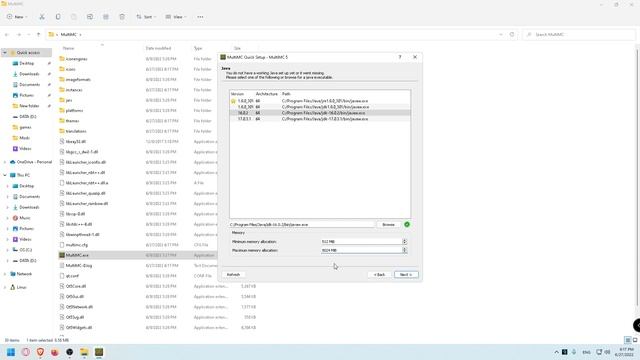Select the qt.conf file
This screenshot has width=640, height=360.
coord(72,276)
